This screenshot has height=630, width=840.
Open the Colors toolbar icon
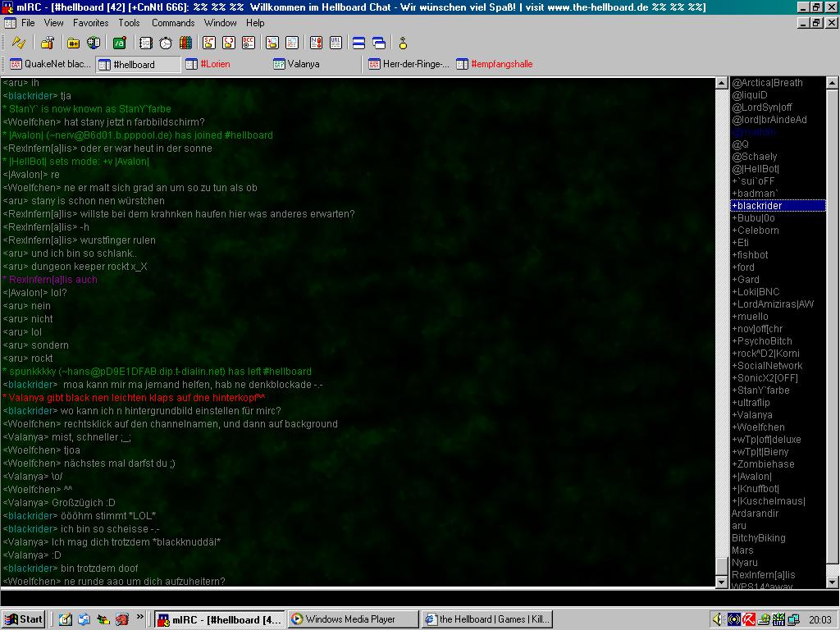point(185,43)
